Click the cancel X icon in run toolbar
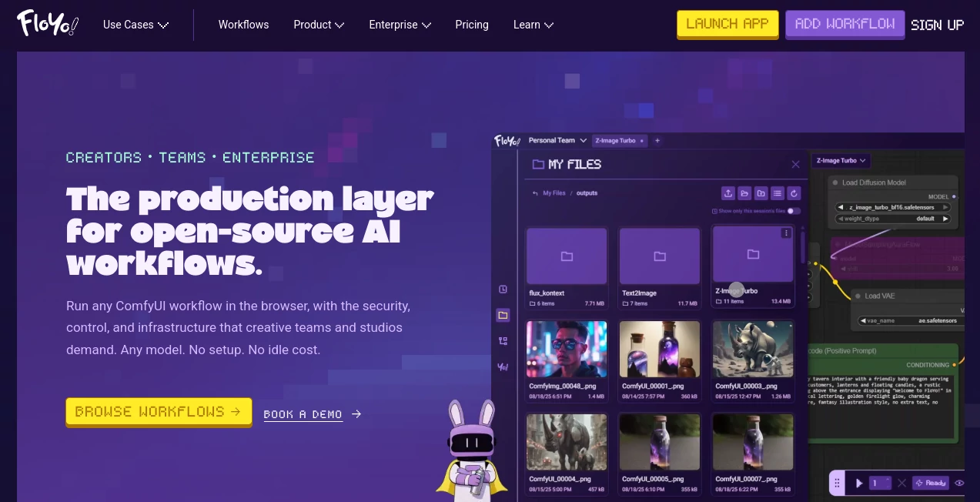The height and width of the screenshot is (502, 980). coord(902,484)
